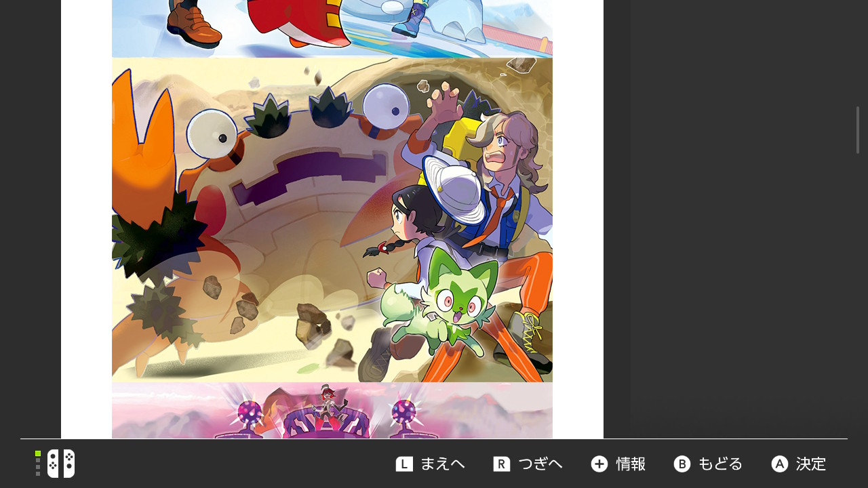Select つぎへ to go to next page
The height and width of the screenshot is (488, 868).
[x=540, y=464]
